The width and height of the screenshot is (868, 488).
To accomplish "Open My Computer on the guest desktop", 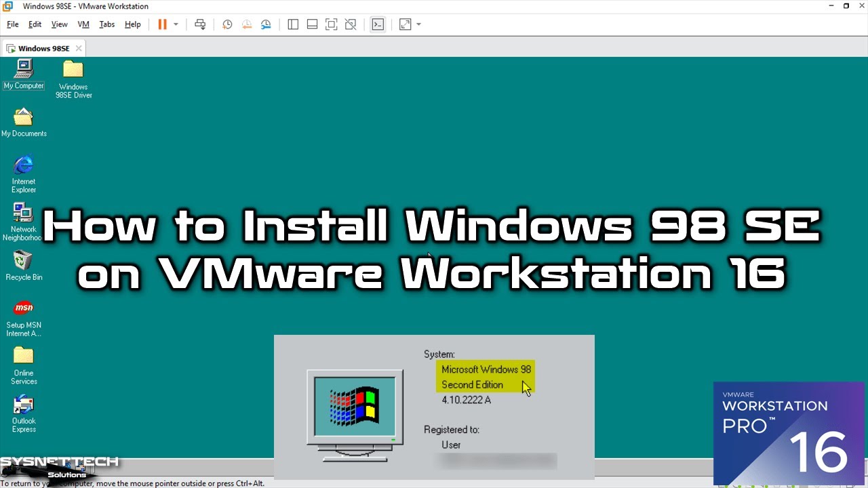I will click(x=24, y=70).
